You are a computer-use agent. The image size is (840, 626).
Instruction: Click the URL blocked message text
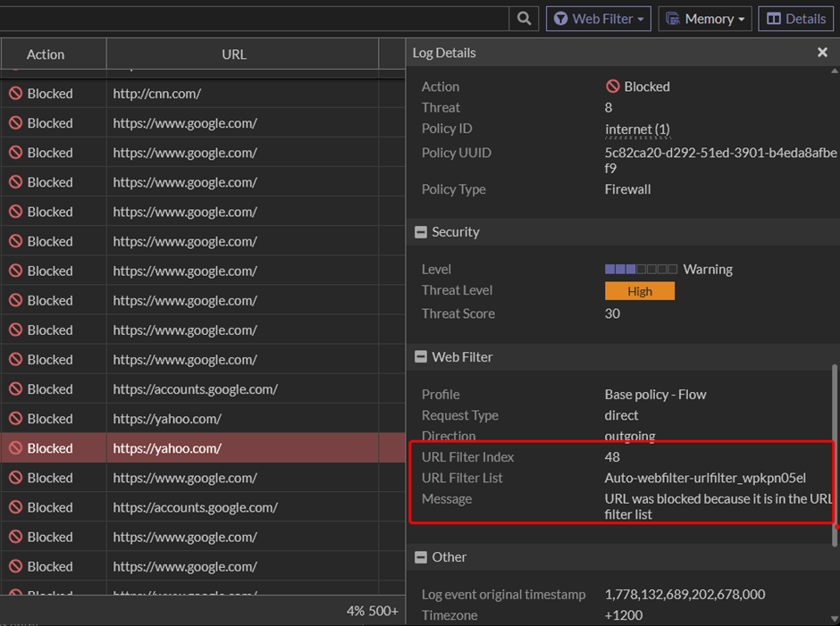click(718, 506)
